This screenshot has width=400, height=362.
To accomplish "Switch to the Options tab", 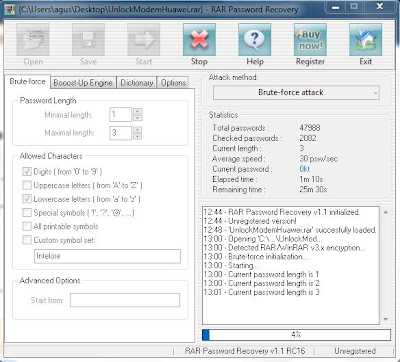I will pos(173,83).
